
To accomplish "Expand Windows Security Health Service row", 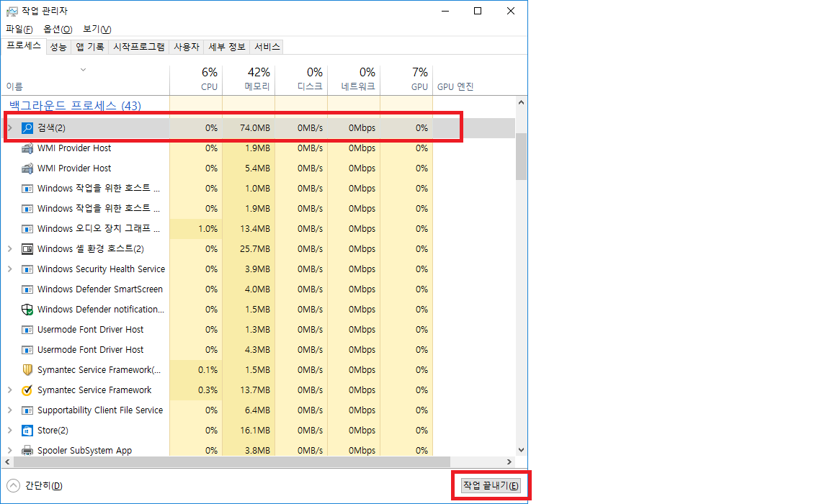I will point(9,269).
